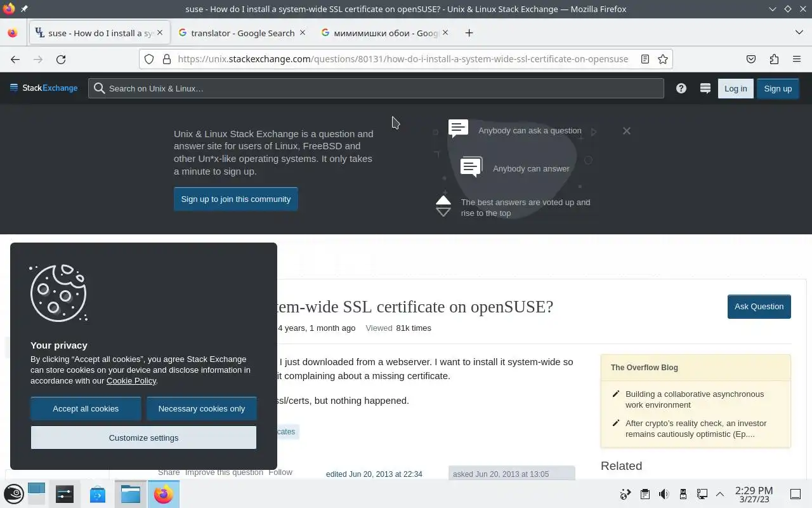Bookmark this page with the star
Viewport: 812px width, 508px height.
point(663,59)
